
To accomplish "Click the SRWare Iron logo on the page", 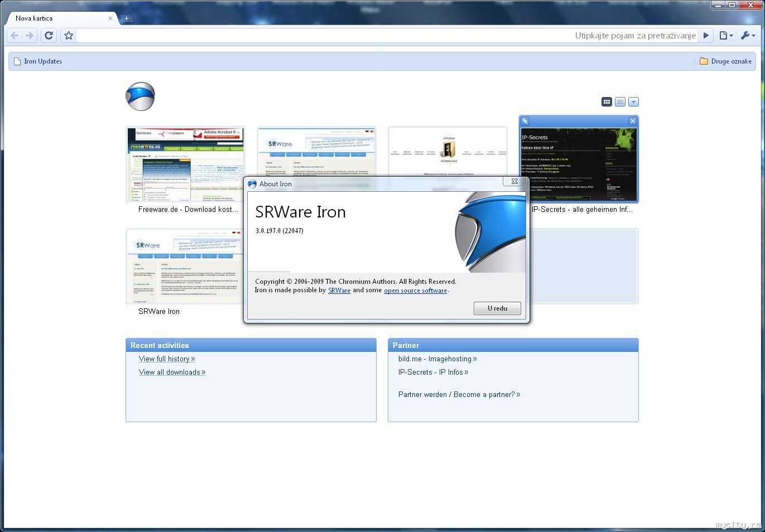I will [x=140, y=96].
